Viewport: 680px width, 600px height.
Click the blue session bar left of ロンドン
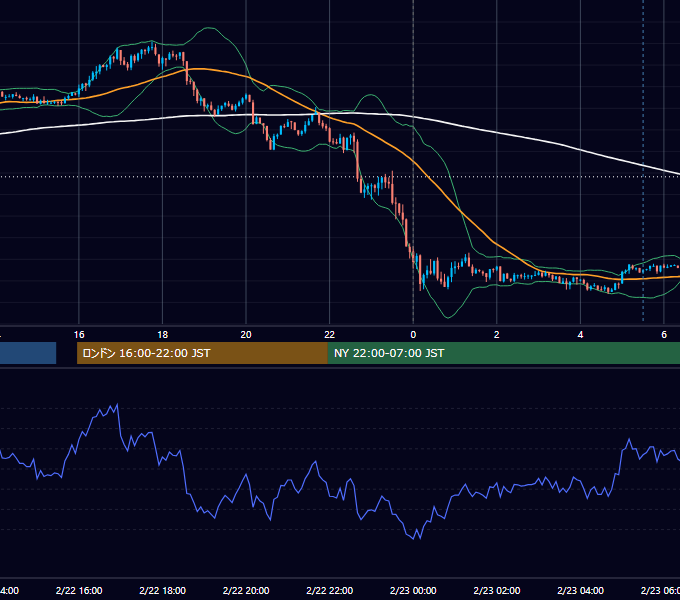[28, 353]
